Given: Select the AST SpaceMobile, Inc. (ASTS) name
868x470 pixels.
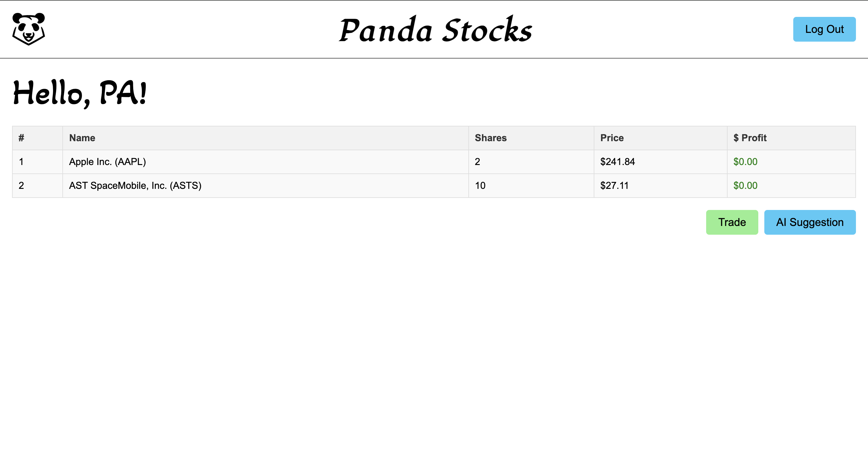Looking at the screenshot, I should coord(135,186).
